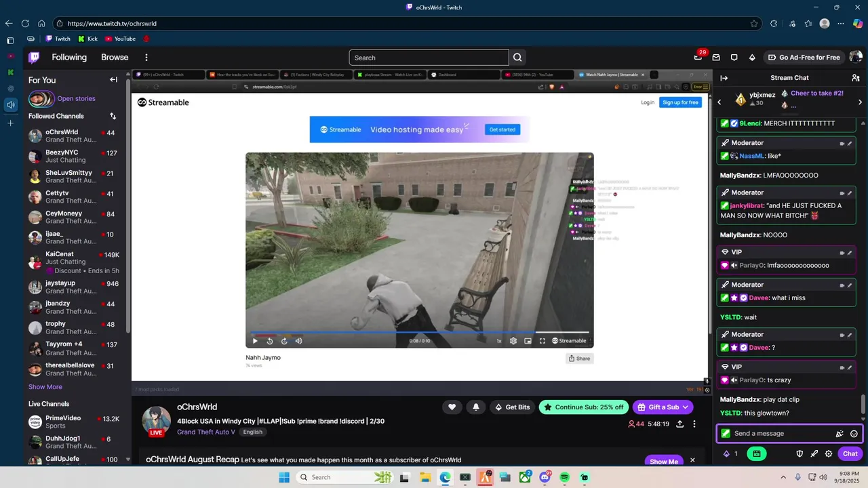Screen dimensions: 868x488
Task: Focus the Twitch search field
Action: (x=429, y=58)
